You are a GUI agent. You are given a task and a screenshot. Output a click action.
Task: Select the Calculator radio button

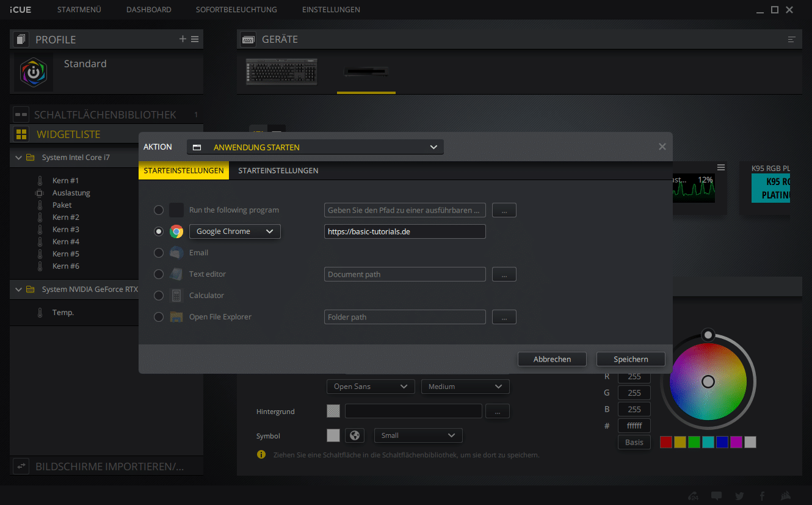tap(159, 296)
